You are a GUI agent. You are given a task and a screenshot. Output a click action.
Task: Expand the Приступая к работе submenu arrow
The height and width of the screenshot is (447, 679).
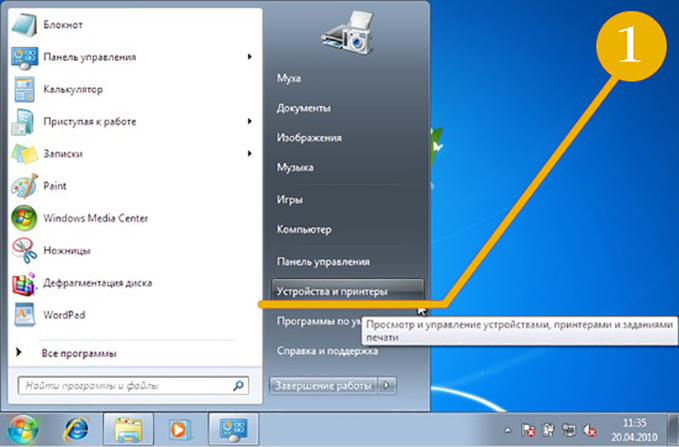coord(249,121)
